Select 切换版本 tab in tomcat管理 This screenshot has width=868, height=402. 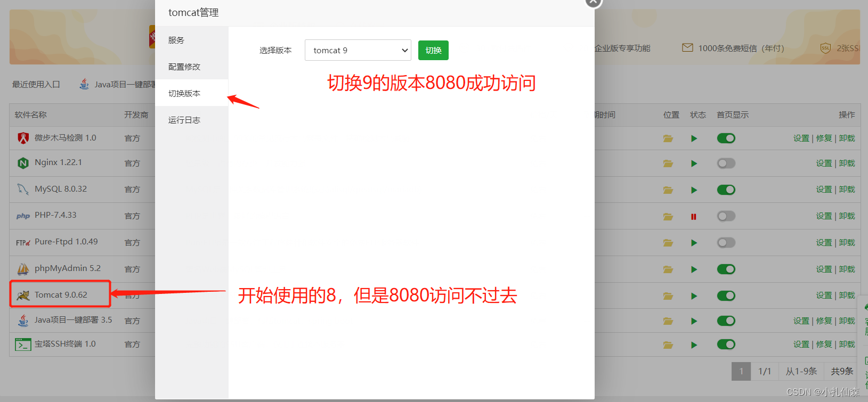point(192,93)
